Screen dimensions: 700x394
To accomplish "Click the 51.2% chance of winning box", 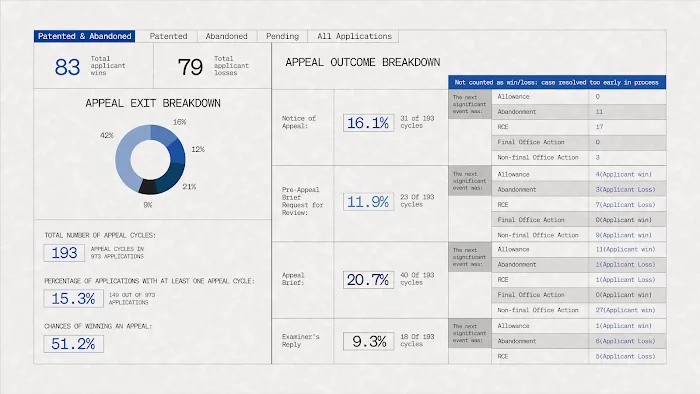I will point(74,344).
